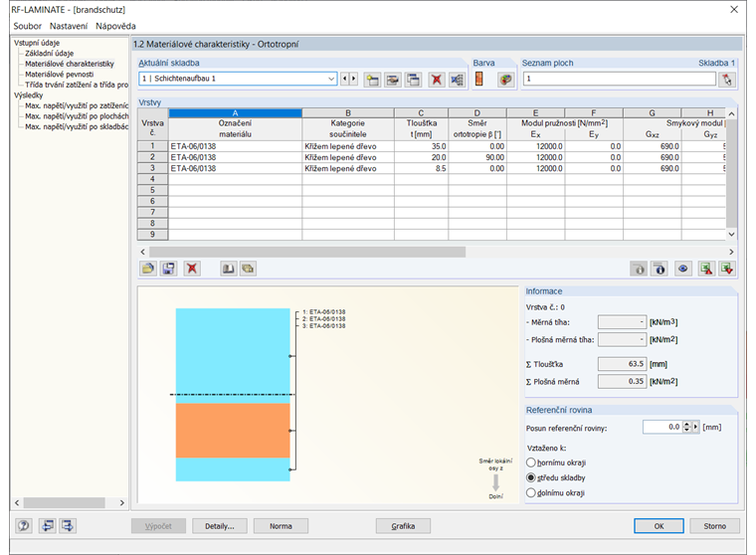Click the horizontal scrollbar under the layers table
756x555 pixels.
(x=307, y=252)
